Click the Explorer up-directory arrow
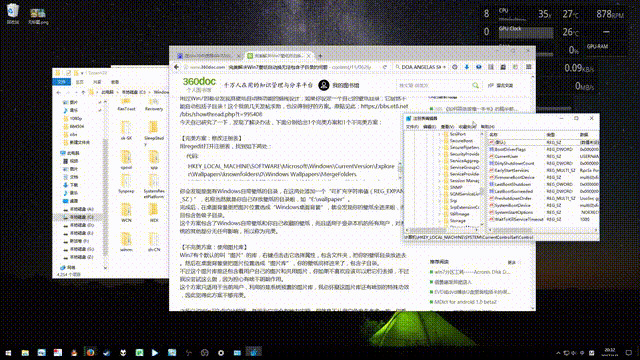 coord(83,93)
